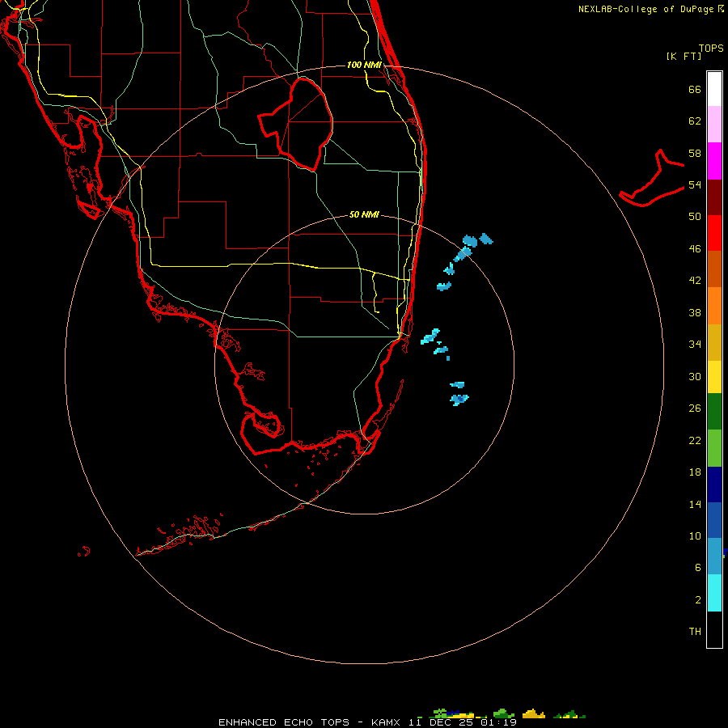
Task: Click the TH legend label
Action: [x=695, y=632]
